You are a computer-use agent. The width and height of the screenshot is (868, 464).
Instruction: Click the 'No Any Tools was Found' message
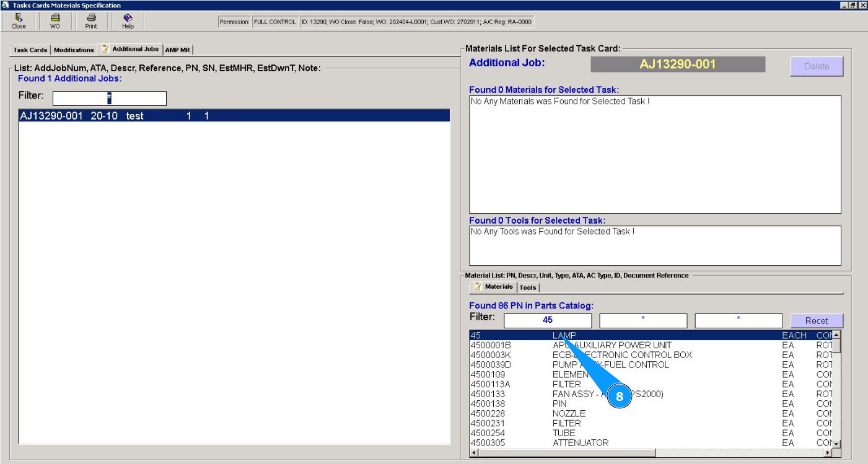click(x=553, y=232)
